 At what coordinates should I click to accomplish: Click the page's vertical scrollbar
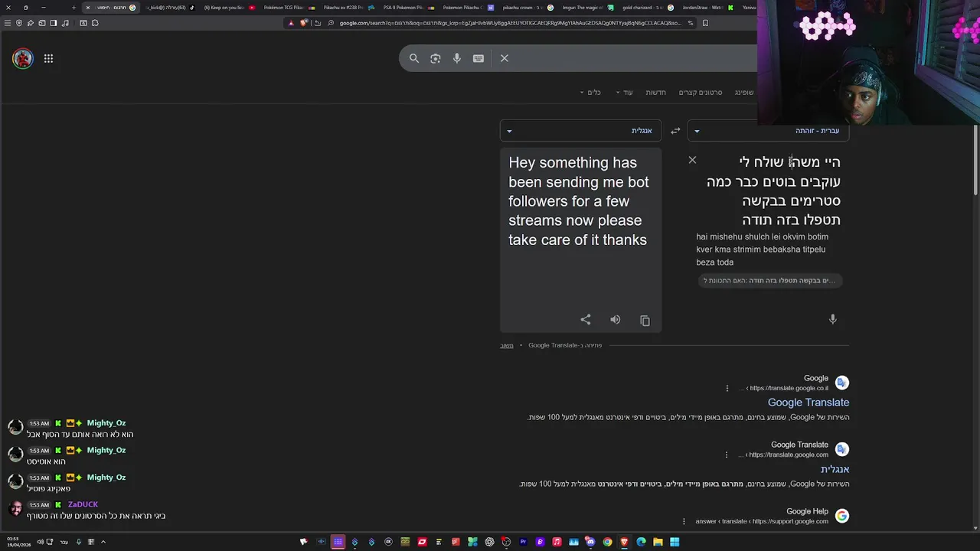click(x=975, y=161)
